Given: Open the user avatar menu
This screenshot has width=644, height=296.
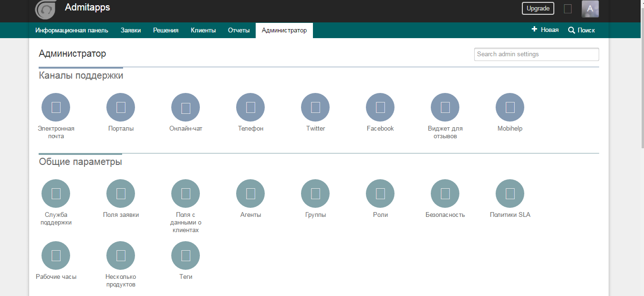Looking at the screenshot, I should point(590,9).
